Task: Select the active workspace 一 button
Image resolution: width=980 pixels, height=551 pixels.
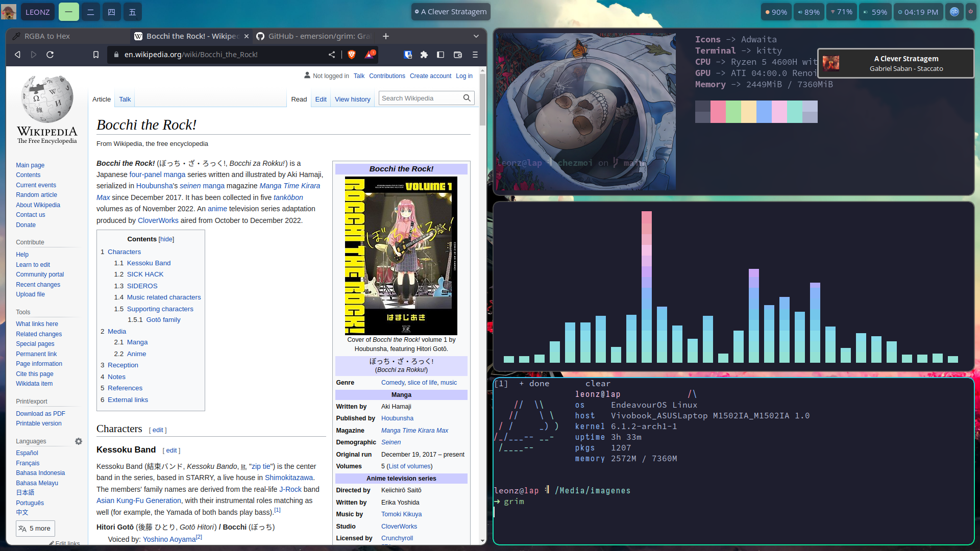Action: pos(69,12)
